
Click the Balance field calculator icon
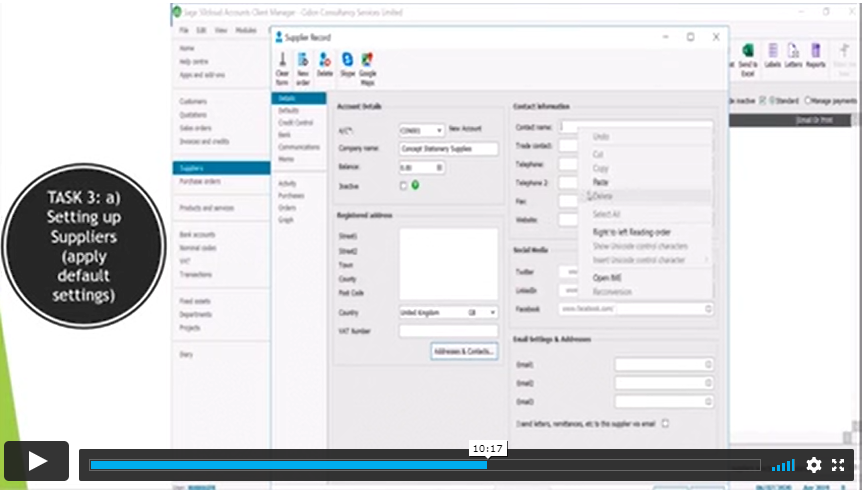coord(439,167)
